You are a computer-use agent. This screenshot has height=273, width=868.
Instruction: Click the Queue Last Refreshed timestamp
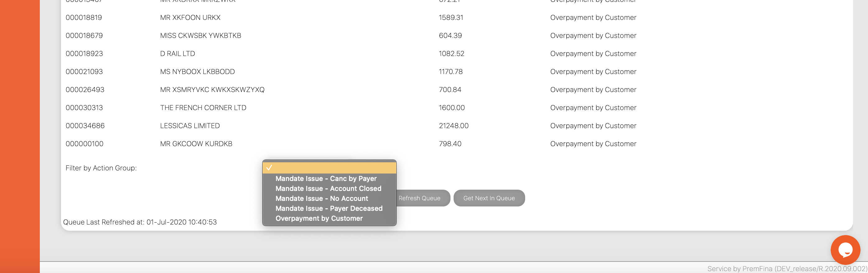(x=140, y=222)
